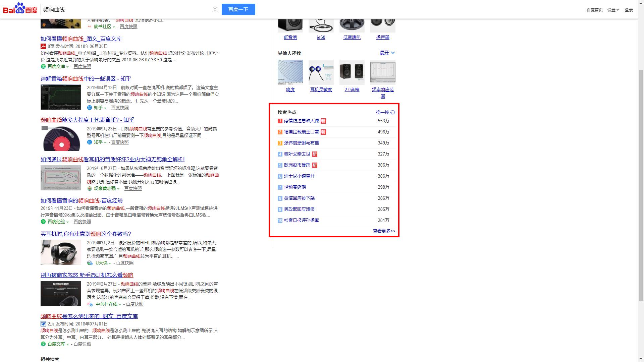Open result 如何看懂频响曲线_图文_百度文库
This screenshot has width=644, height=362.
(x=81, y=39)
